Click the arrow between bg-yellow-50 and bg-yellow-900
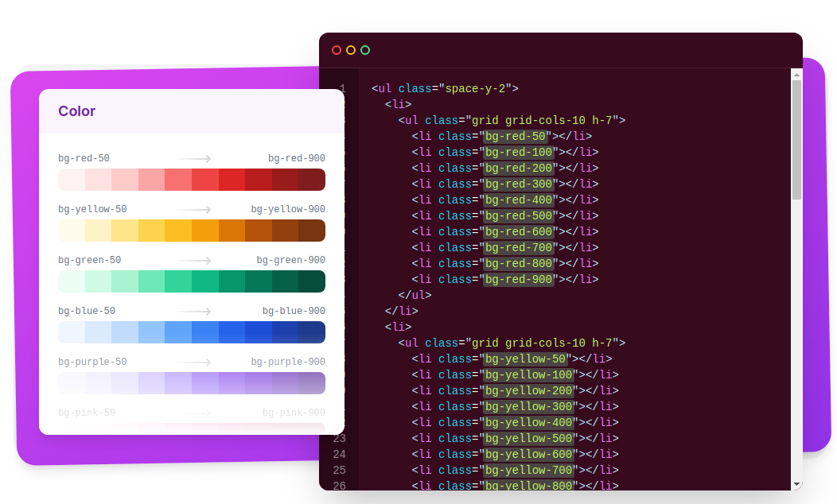Viewport: 837px width, 504px height. coord(194,210)
